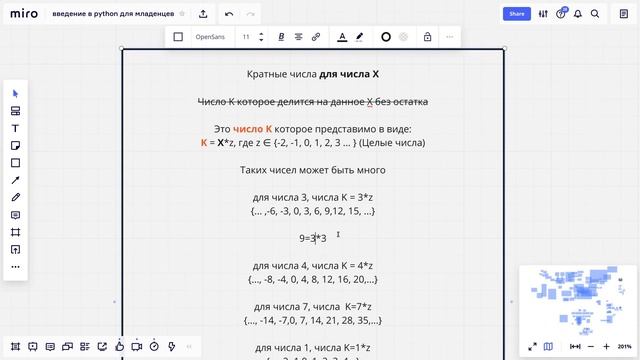Select the Pen drawing tool
The height and width of the screenshot is (360, 640).
(x=16, y=198)
